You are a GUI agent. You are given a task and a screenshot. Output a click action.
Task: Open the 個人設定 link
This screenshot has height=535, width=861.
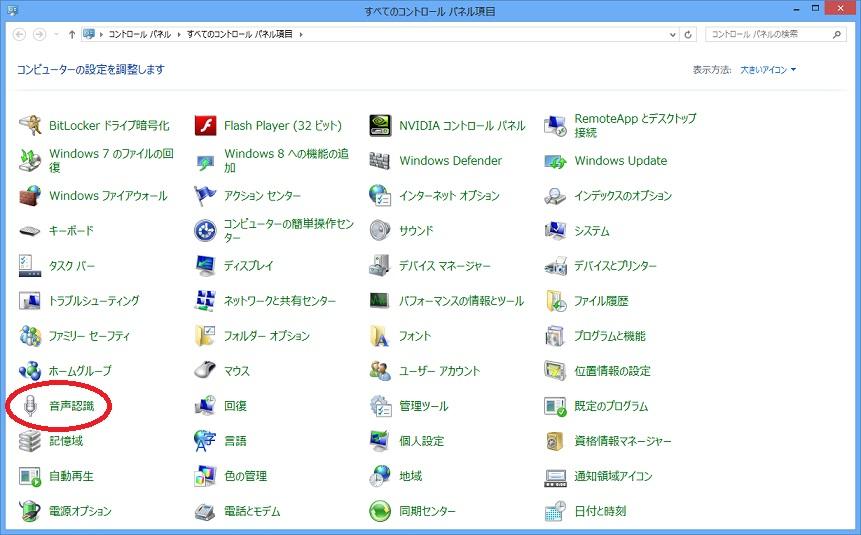click(421, 441)
